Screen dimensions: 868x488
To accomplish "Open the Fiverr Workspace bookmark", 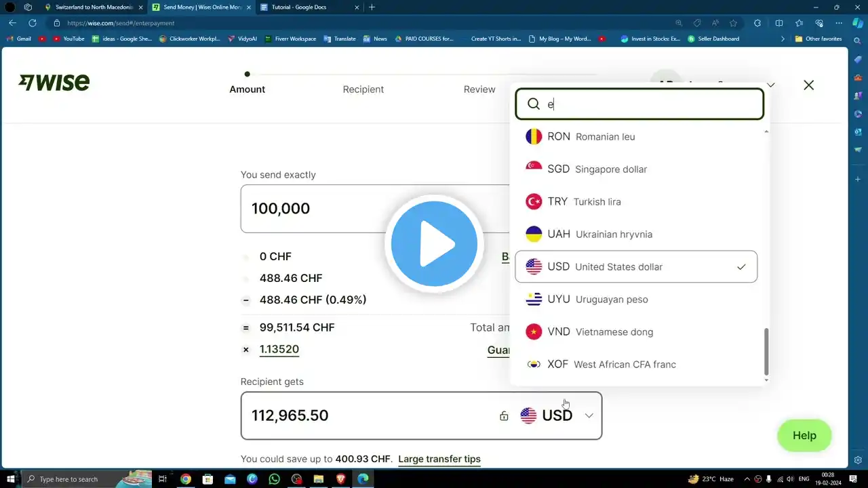I will (x=290, y=39).
